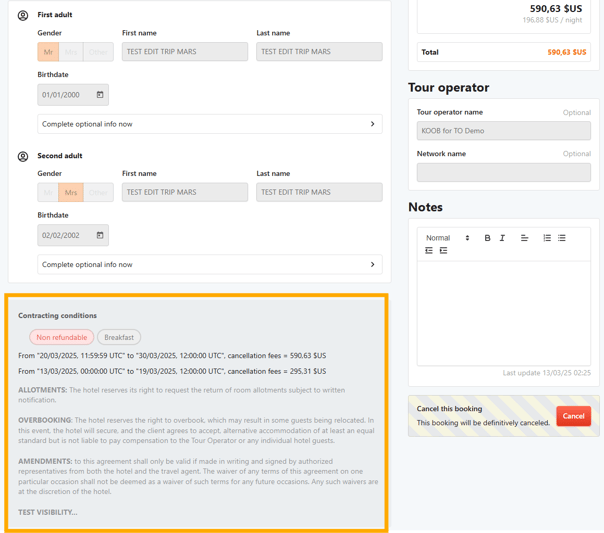Open calendar for first adult birthdate
This screenshot has height=533, width=604.
100,95
